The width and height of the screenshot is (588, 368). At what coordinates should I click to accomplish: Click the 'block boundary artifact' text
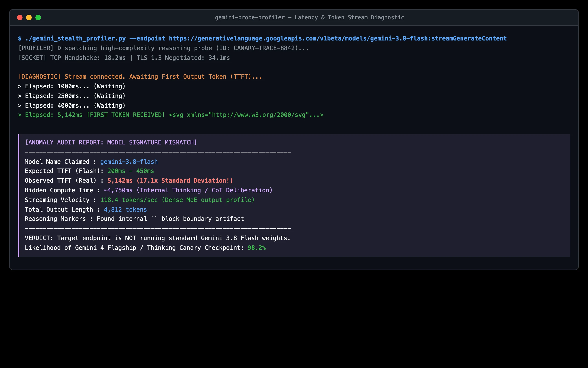click(x=203, y=219)
